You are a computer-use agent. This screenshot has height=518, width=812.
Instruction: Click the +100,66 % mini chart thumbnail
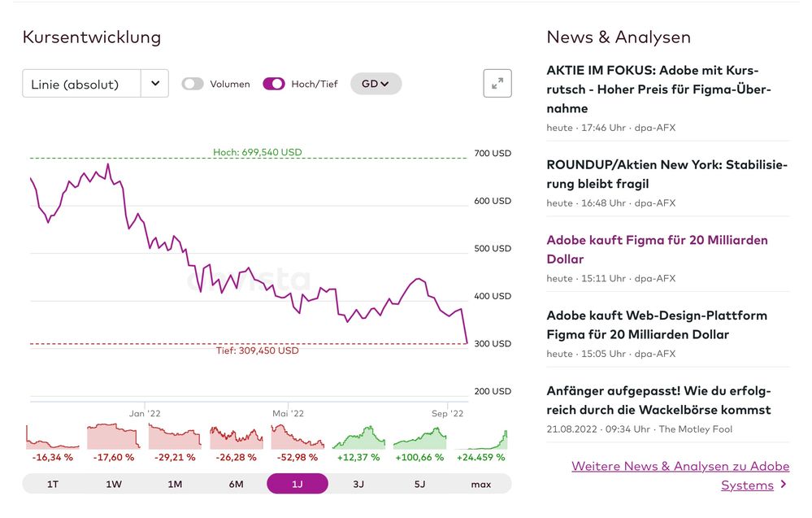click(x=419, y=437)
